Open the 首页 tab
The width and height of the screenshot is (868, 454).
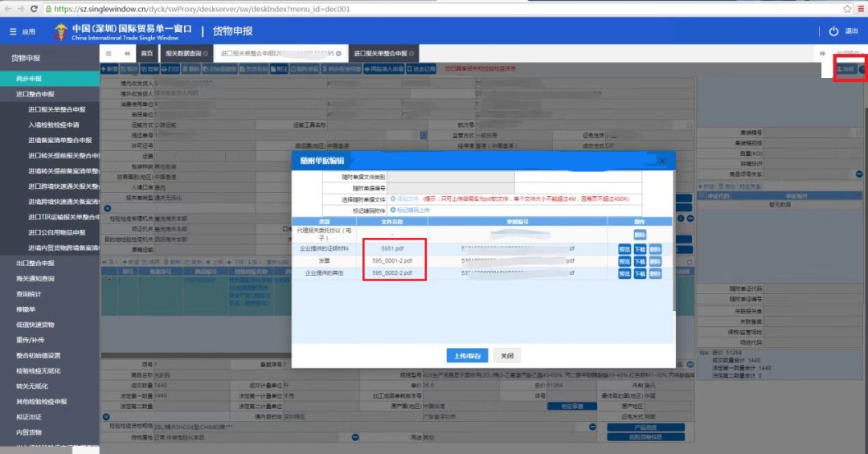click(146, 54)
